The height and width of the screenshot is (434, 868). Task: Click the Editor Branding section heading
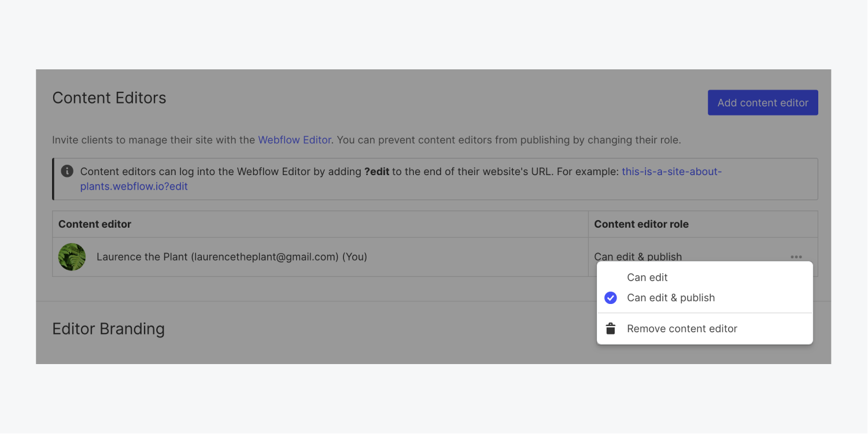(109, 329)
